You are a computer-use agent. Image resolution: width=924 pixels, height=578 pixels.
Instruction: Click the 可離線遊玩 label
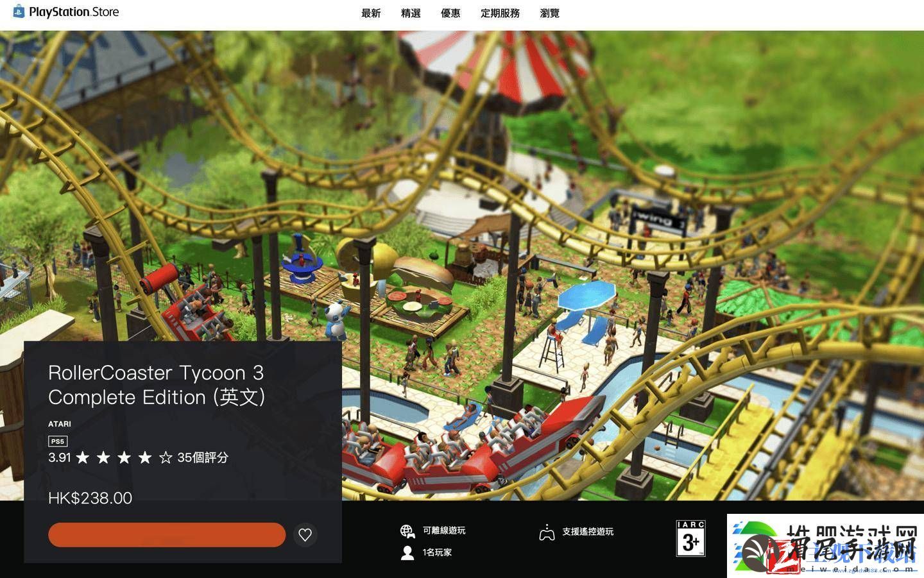point(444,531)
